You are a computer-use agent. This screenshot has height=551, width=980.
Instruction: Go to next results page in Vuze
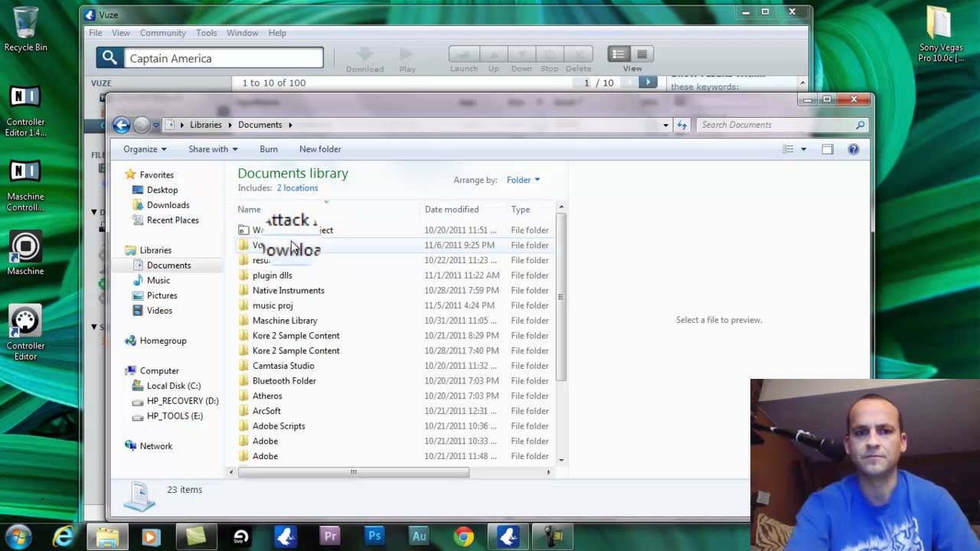pyautogui.click(x=648, y=82)
